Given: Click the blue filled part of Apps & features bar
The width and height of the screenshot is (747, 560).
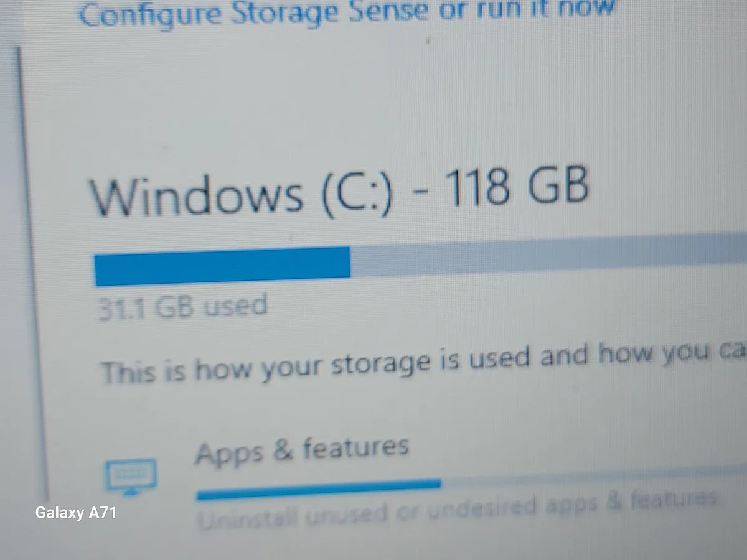Looking at the screenshot, I should tap(318, 489).
